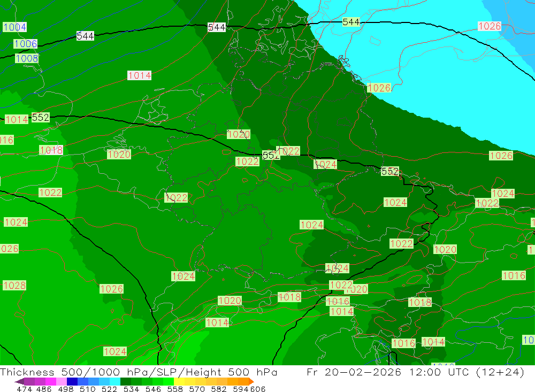The height and width of the screenshot is (392, 535).
Task: Pick the cyan swatch in the legend
Action: coord(115,381)
